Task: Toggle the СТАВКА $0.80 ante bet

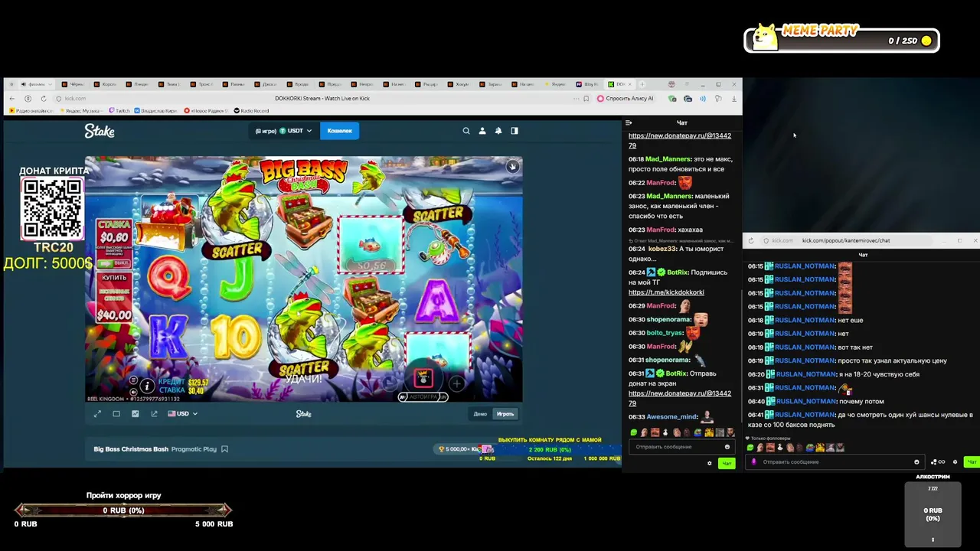Action: (114, 243)
